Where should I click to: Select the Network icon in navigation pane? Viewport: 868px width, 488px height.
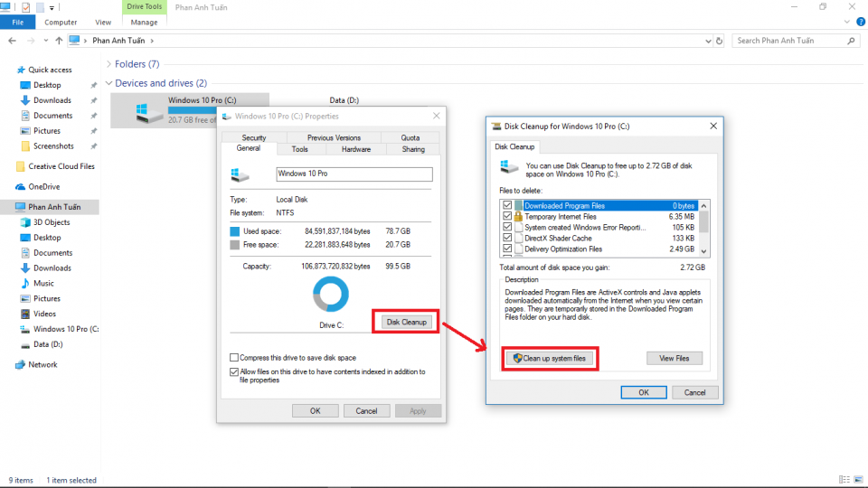point(21,364)
